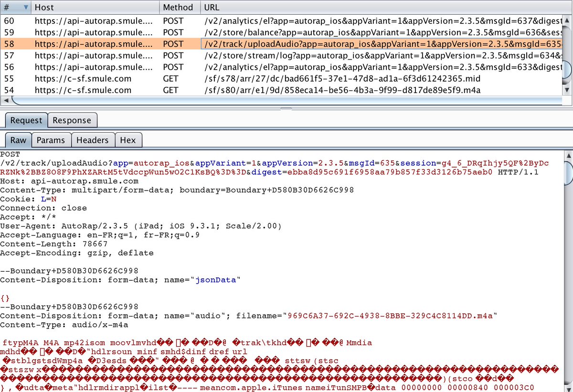Open the Hex tab

(x=128, y=140)
